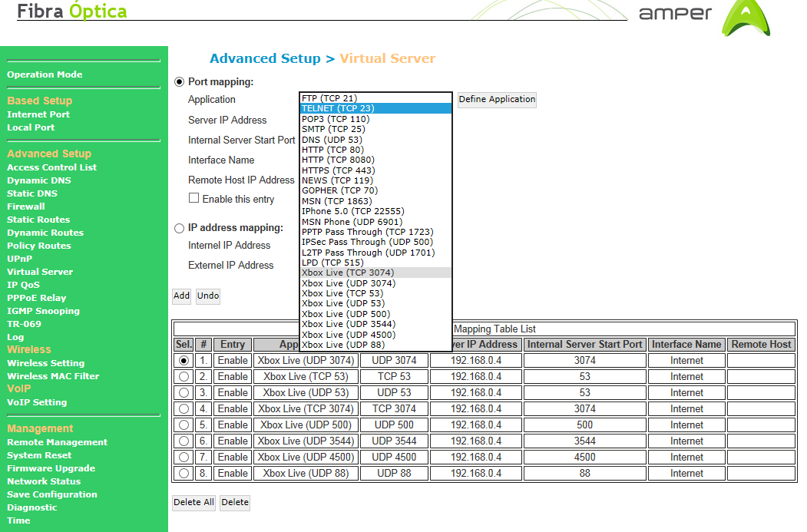Viewport: 807px width, 532px height.
Task: Select row 3 radio for Xbox Live (UDP 53)
Action: click(x=184, y=392)
